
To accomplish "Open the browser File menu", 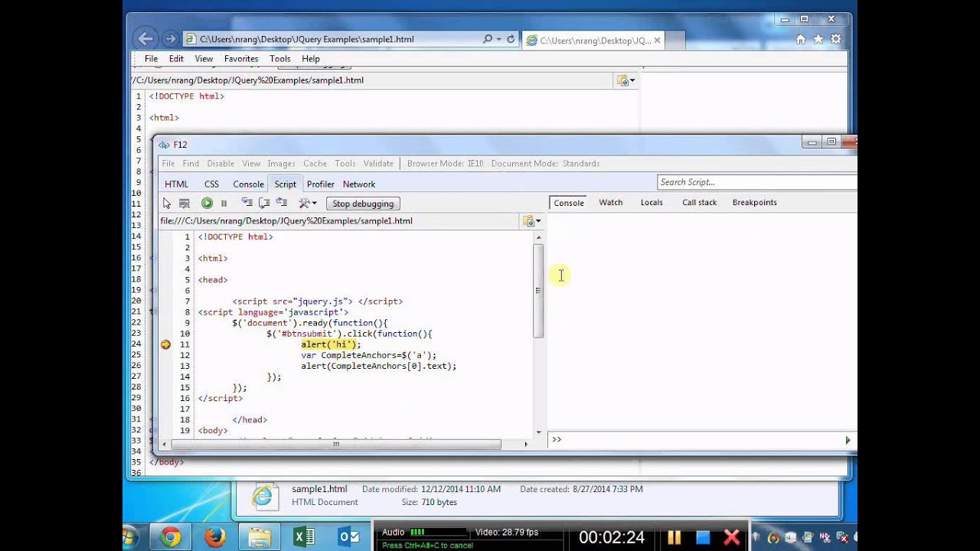I will click(152, 59).
